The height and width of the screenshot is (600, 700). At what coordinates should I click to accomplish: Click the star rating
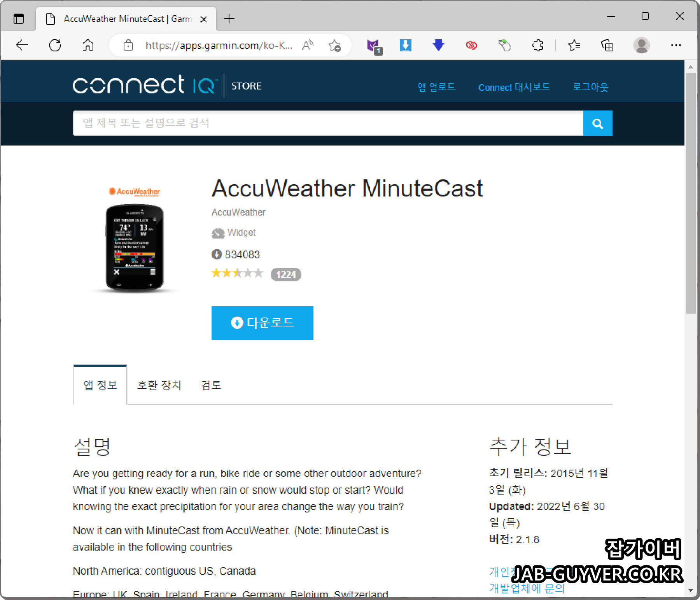coord(237,273)
